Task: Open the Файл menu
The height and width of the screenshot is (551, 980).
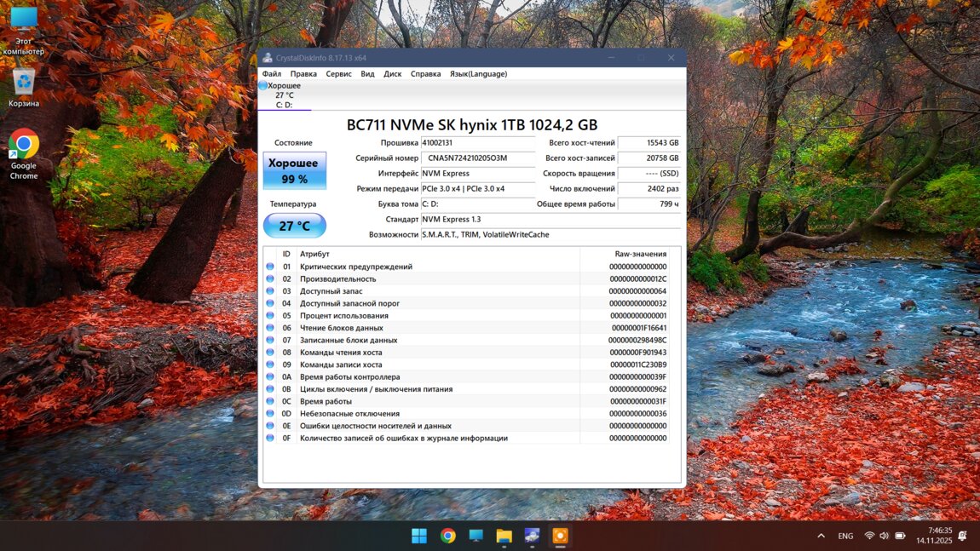Action: (271, 74)
